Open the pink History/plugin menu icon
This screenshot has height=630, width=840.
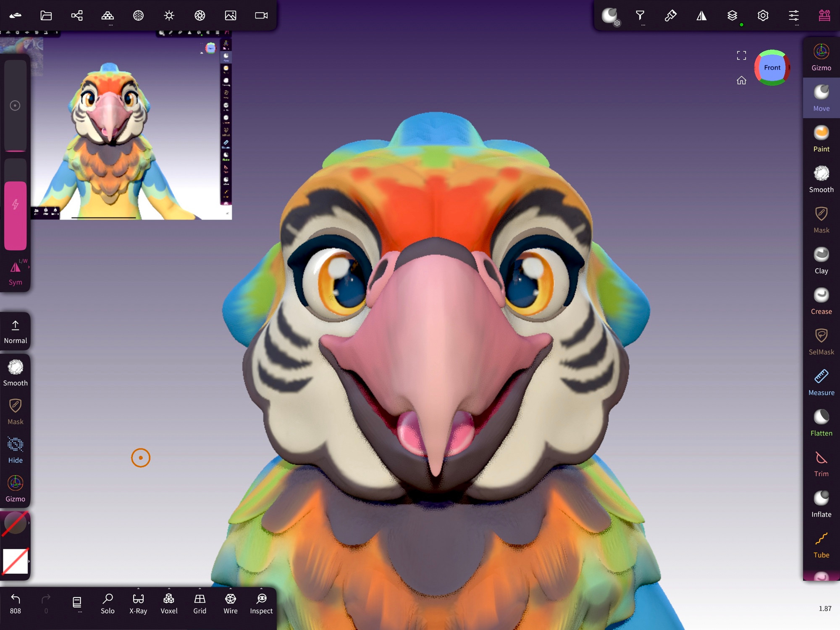824,16
